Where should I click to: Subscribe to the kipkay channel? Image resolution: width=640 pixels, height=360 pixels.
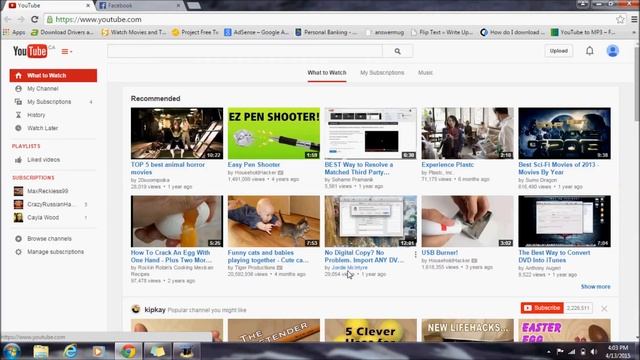click(x=542, y=308)
